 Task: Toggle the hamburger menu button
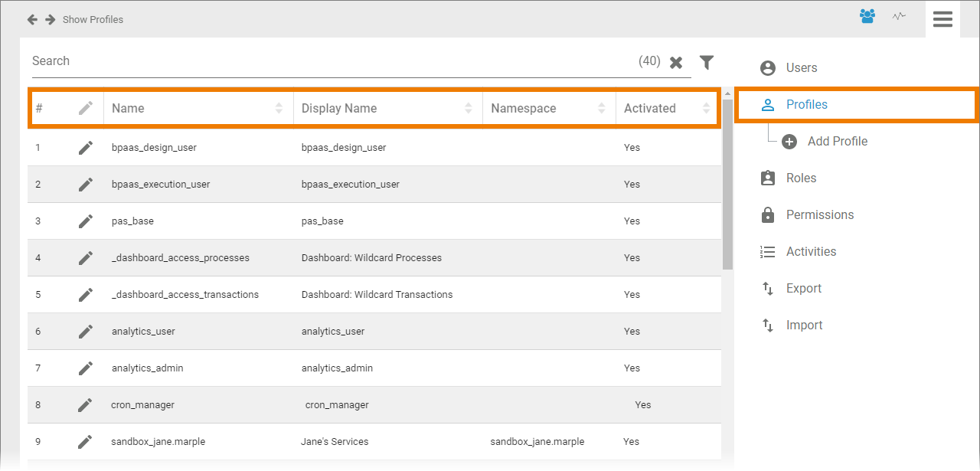(942, 19)
